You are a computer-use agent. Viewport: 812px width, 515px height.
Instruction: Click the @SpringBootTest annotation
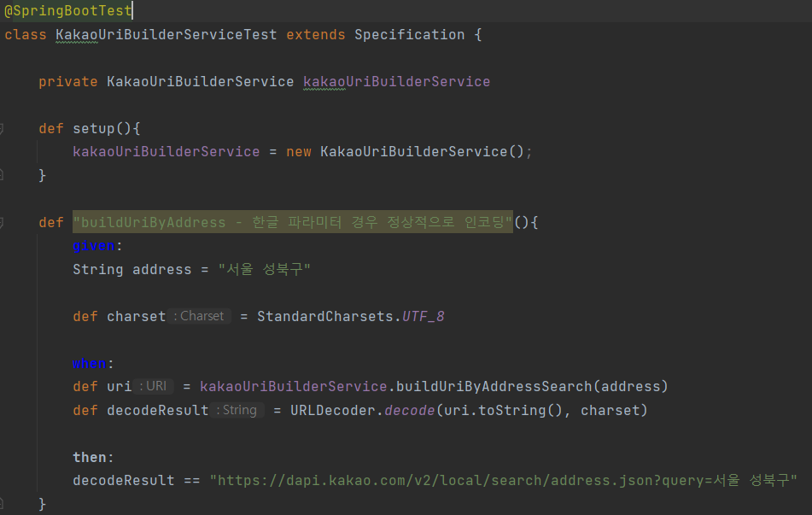(67, 10)
